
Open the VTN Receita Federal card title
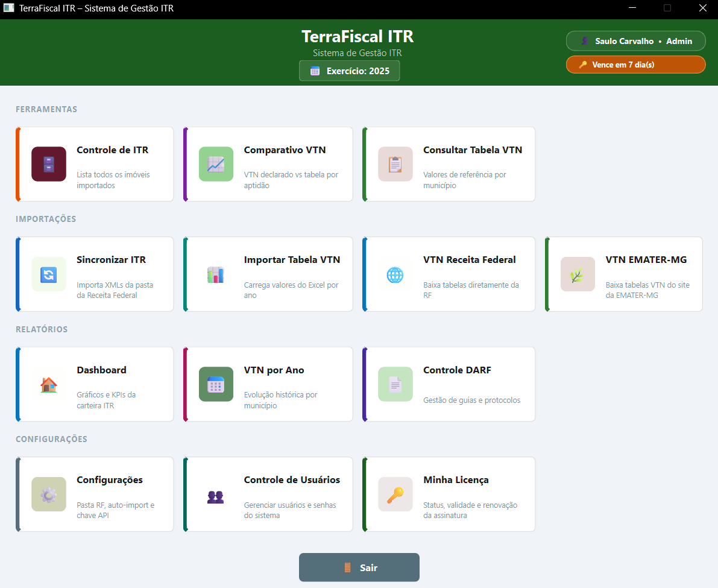coord(470,260)
